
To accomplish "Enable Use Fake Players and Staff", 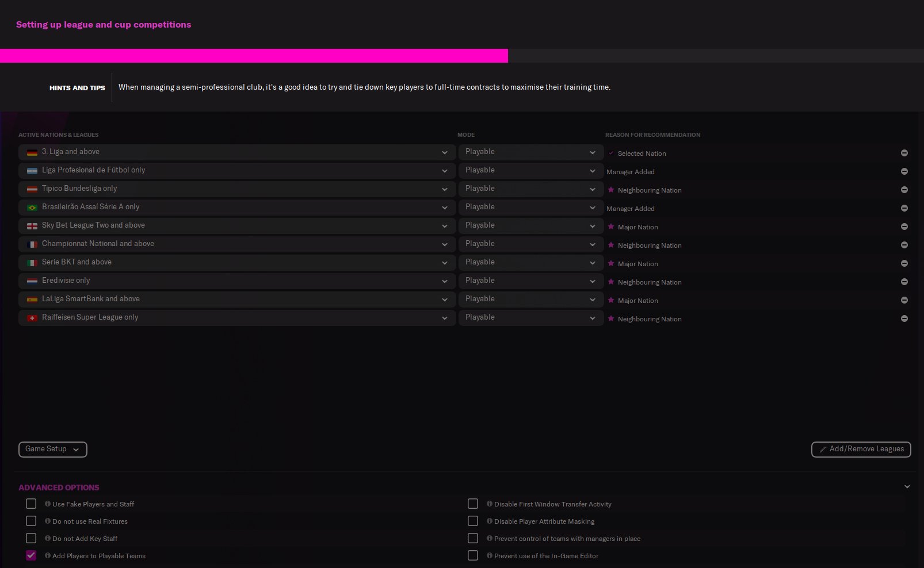I will tap(31, 504).
